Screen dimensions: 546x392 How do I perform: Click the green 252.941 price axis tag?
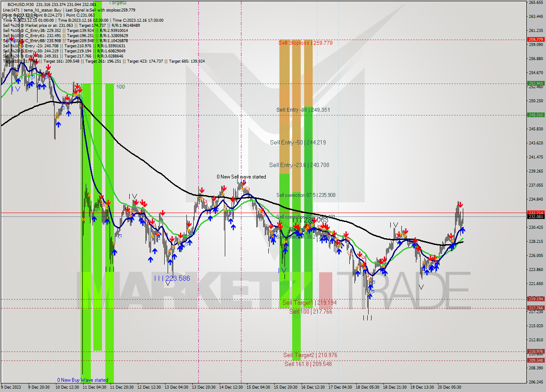click(x=536, y=84)
